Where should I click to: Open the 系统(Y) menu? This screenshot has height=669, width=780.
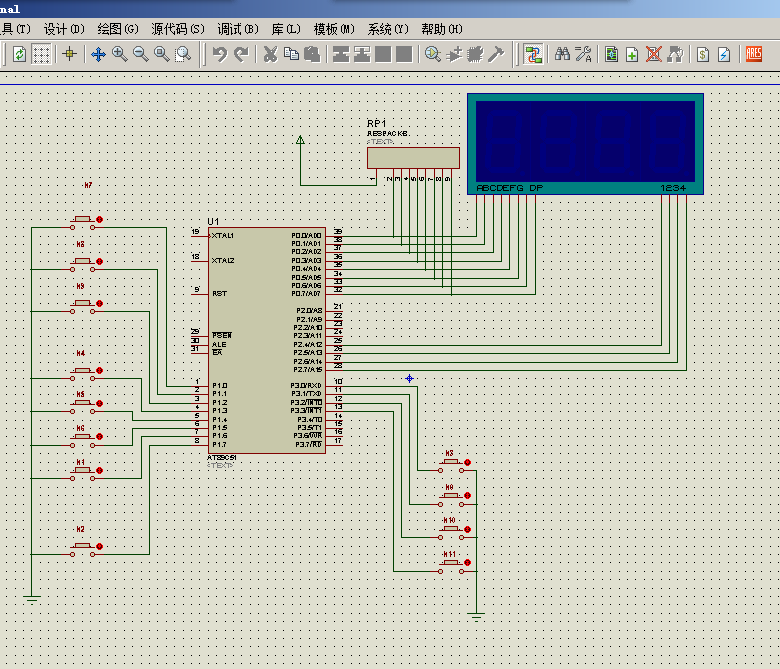[388, 29]
